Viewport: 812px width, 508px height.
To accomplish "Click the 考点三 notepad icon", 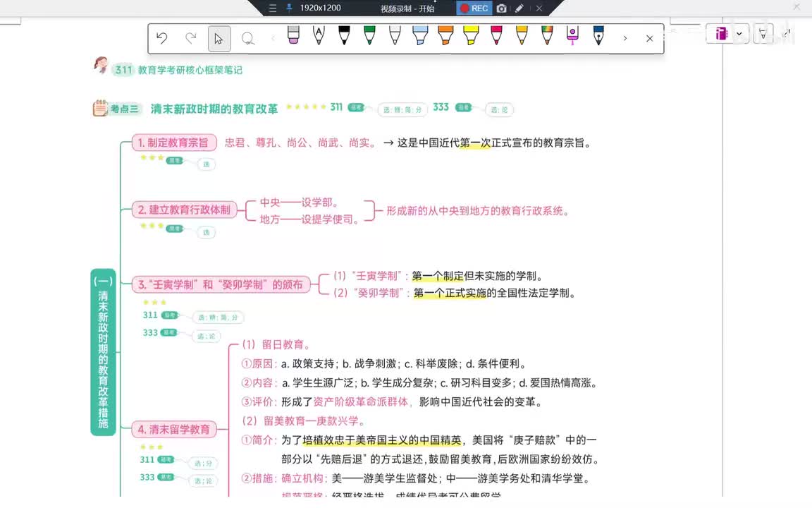I will tap(100, 108).
